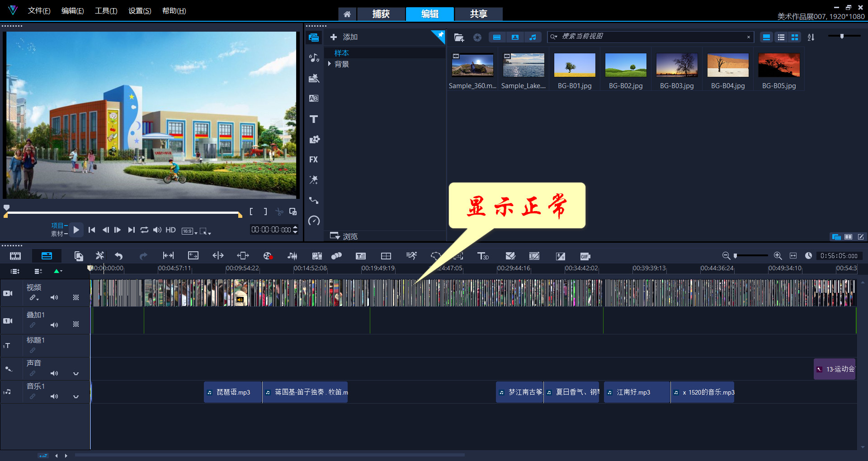Open the sound mixer
The height and width of the screenshot is (461, 868).
pyautogui.click(x=292, y=256)
